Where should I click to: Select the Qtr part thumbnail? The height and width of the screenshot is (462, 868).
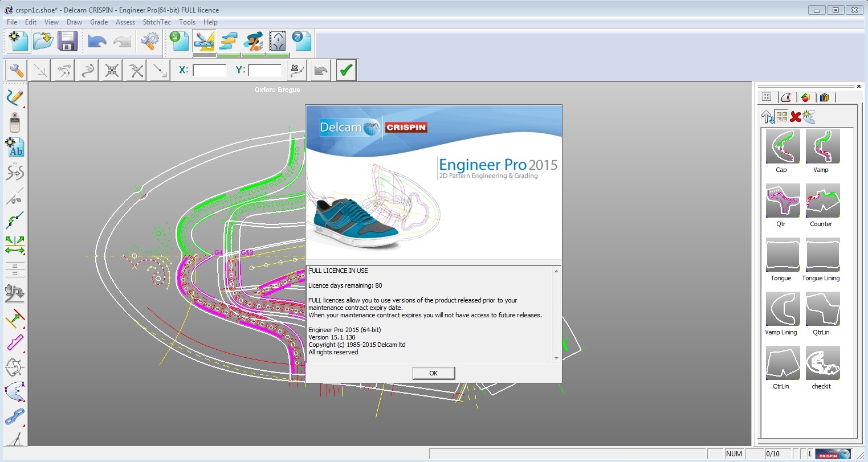click(x=783, y=201)
